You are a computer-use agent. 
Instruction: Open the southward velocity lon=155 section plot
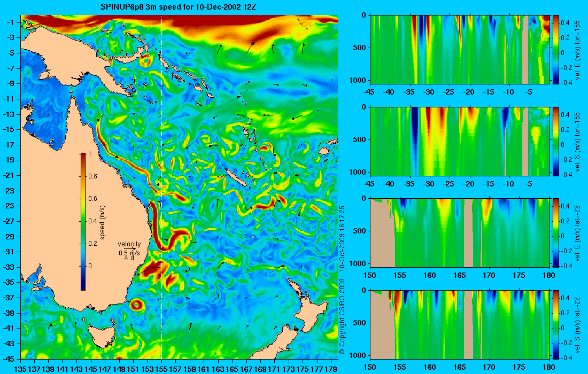point(460,141)
